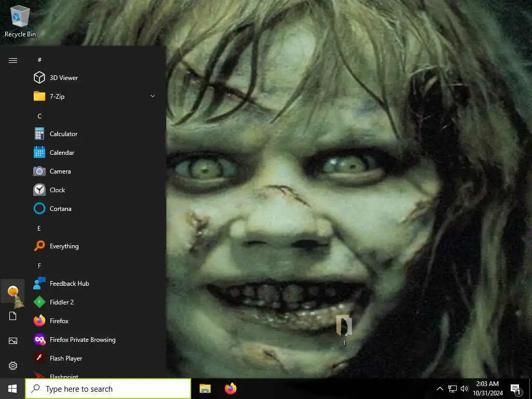Open Firefox on the taskbar
This screenshot has height=399, width=532.
click(231, 389)
